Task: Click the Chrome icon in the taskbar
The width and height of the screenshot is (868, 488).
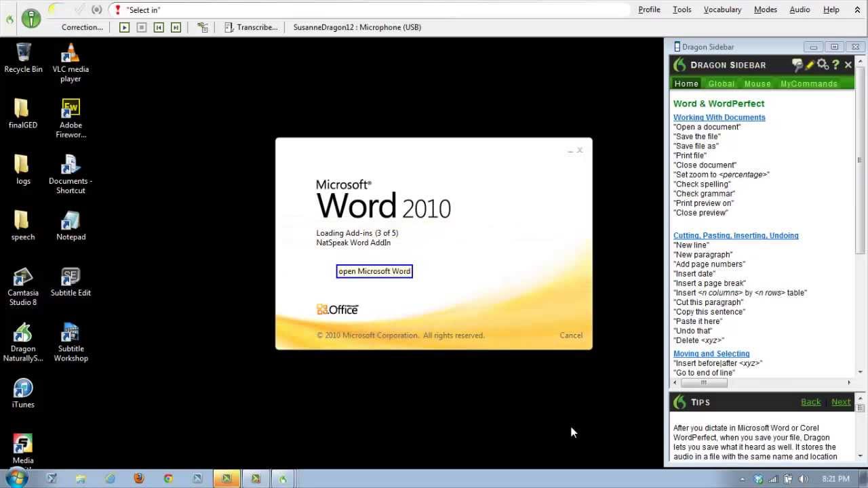Action: pos(168,479)
